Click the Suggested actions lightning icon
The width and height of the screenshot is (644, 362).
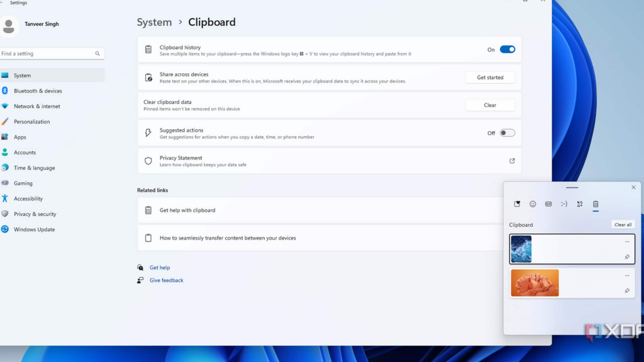pyautogui.click(x=148, y=133)
